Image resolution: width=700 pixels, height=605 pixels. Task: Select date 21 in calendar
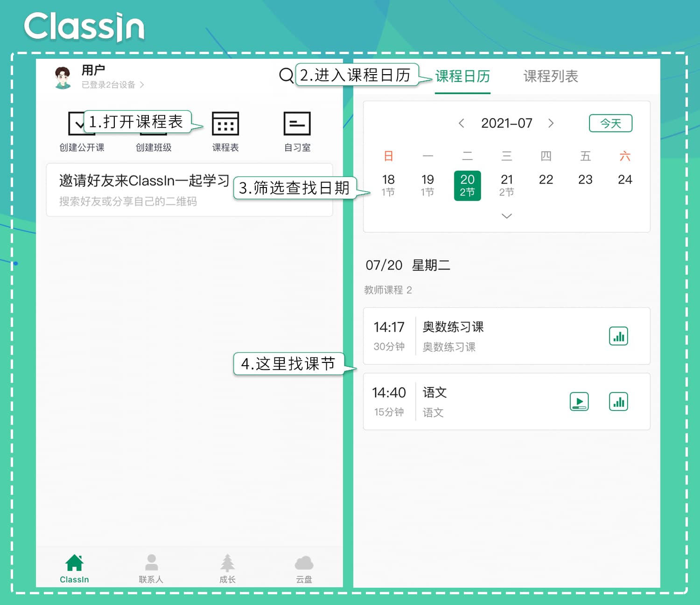(507, 185)
